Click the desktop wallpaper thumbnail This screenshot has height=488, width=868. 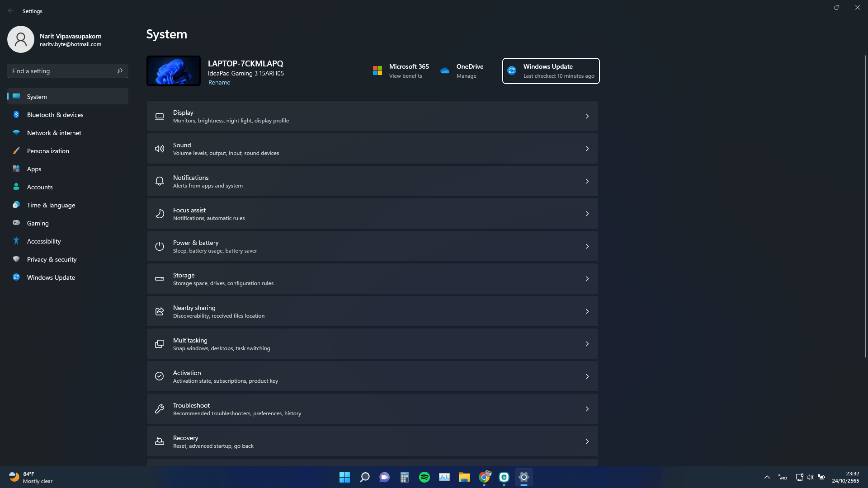pyautogui.click(x=174, y=71)
